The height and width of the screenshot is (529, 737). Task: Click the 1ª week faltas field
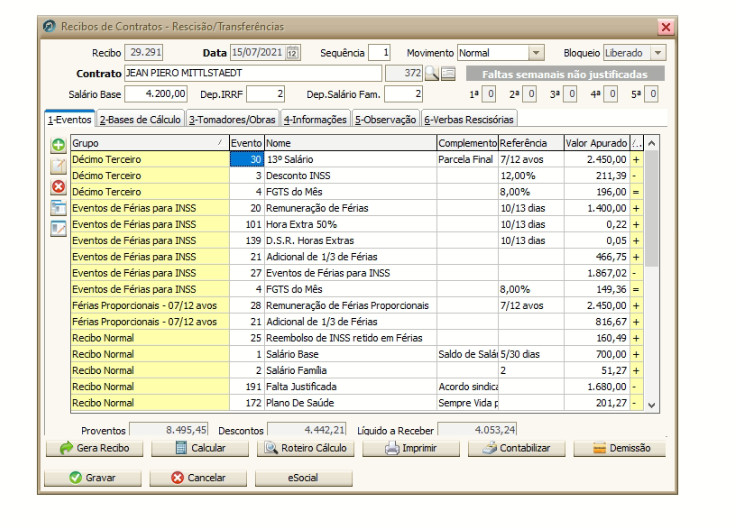click(489, 94)
